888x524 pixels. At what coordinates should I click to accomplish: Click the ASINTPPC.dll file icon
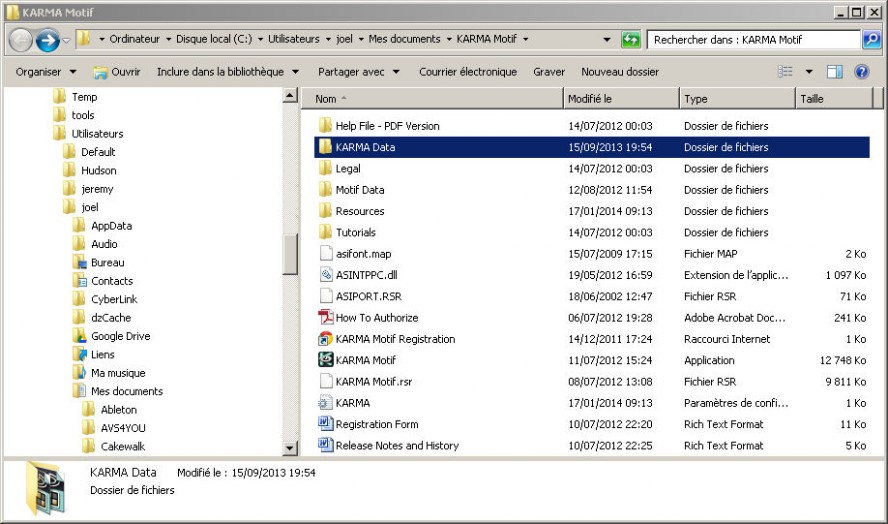point(325,275)
